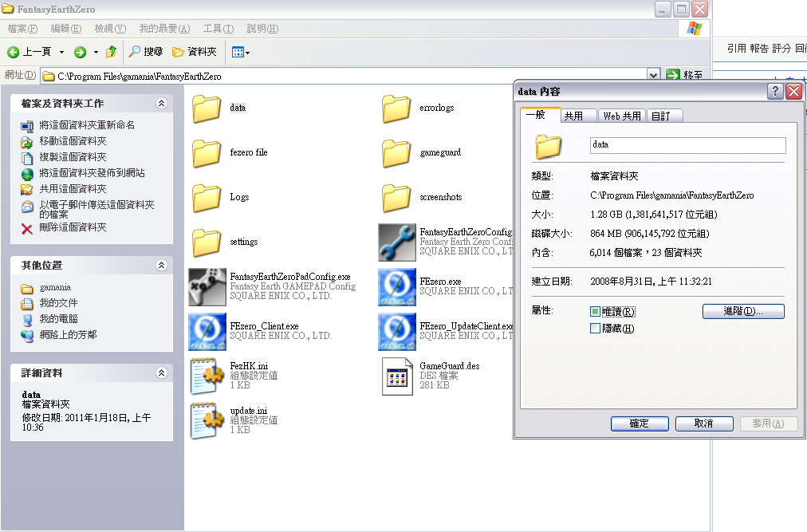Open the Views dropdown arrow
This screenshot has height=532, width=807.
coord(247,53)
